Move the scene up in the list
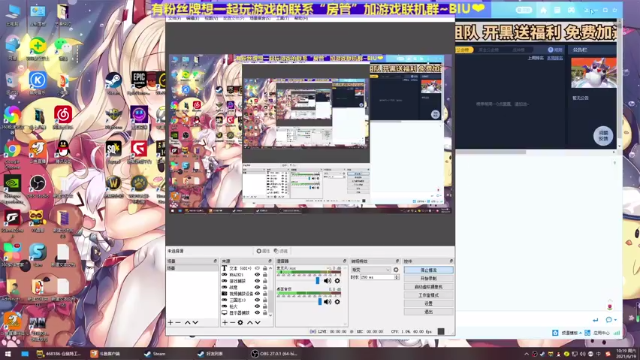640x360 pixels. [187, 322]
